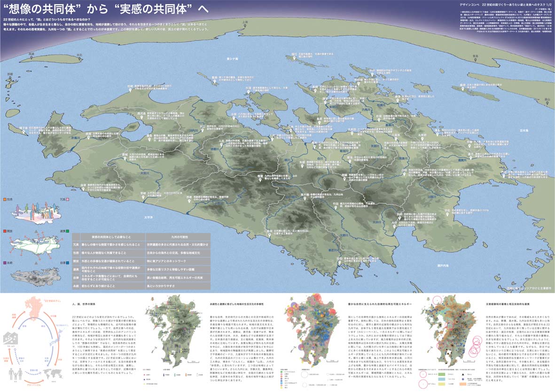Select the green 連携 legend square
This screenshot has height=392, width=555.
(x=68, y=231)
